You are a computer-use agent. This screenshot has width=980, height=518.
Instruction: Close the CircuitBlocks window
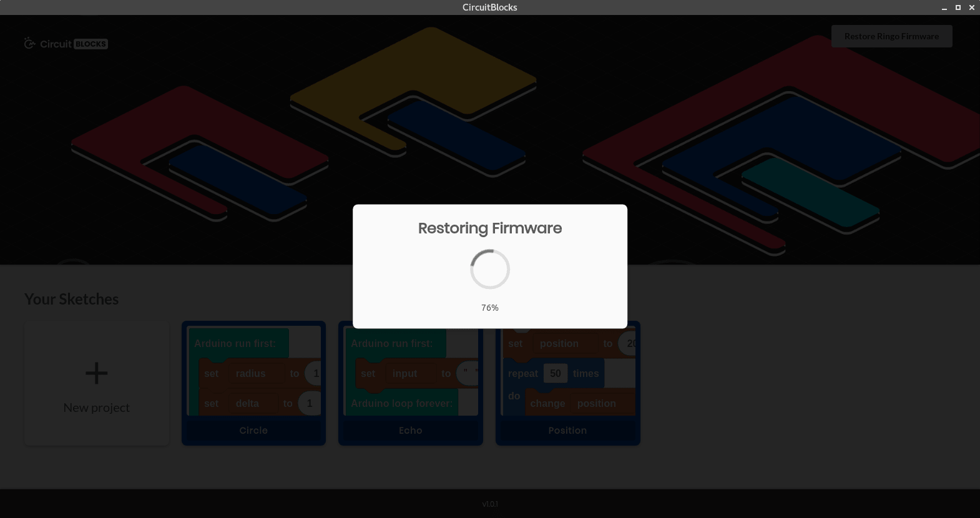tap(972, 7)
